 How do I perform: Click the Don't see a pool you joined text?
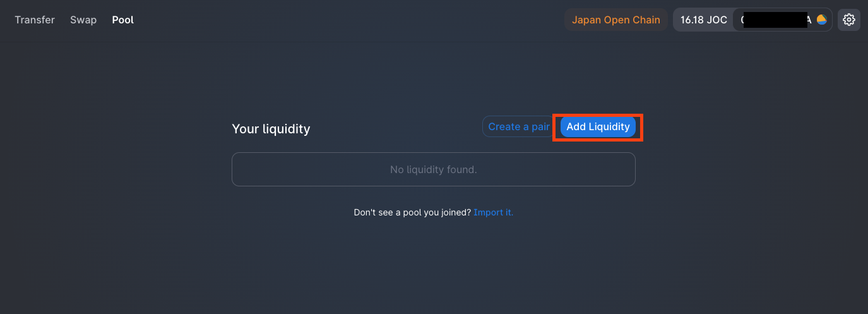pos(412,212)
